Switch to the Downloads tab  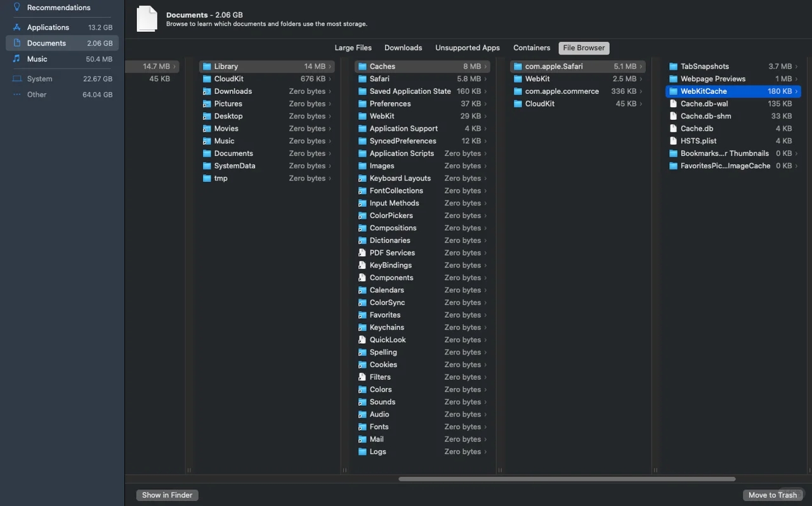(x=403, y=48)
